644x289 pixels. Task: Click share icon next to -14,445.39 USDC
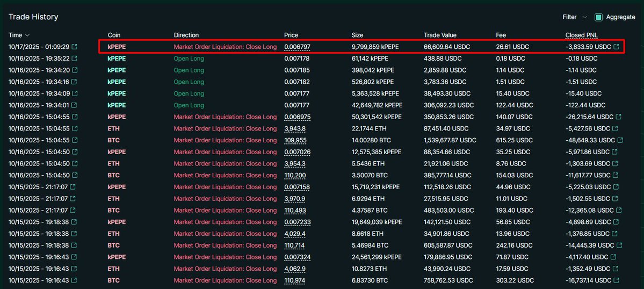point(619,245)
